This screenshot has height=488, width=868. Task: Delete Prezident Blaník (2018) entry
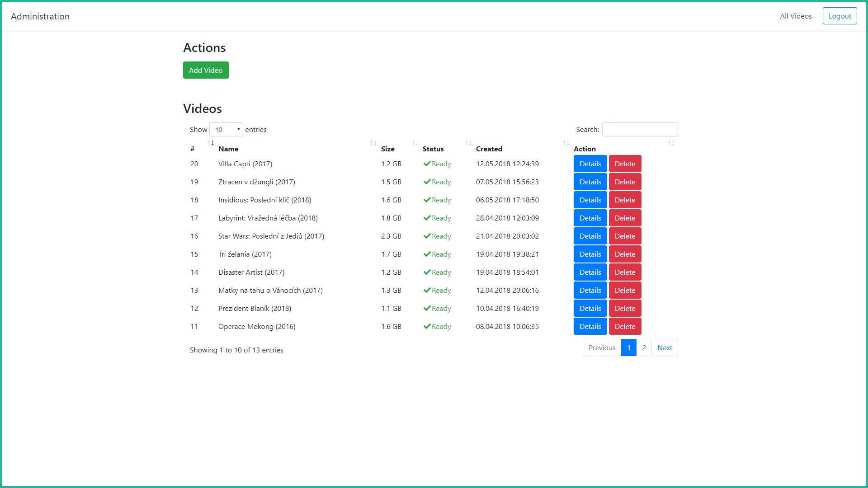click(625, 309)
